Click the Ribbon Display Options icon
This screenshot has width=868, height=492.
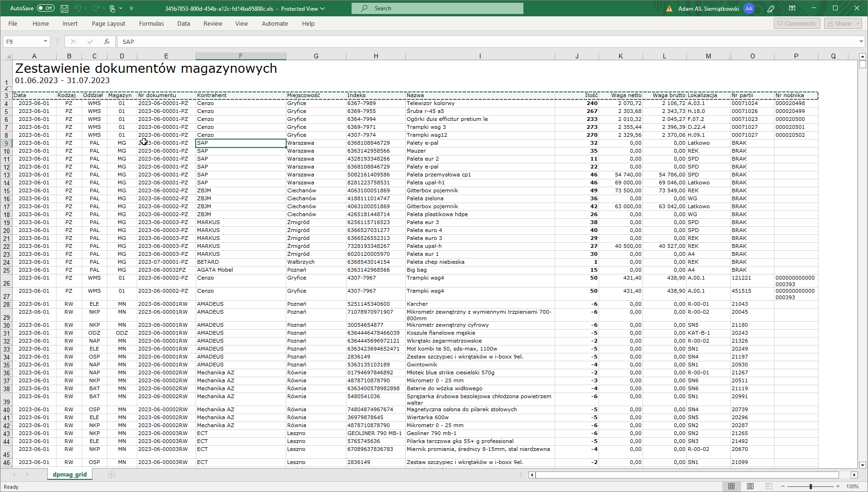click(792, 8)
